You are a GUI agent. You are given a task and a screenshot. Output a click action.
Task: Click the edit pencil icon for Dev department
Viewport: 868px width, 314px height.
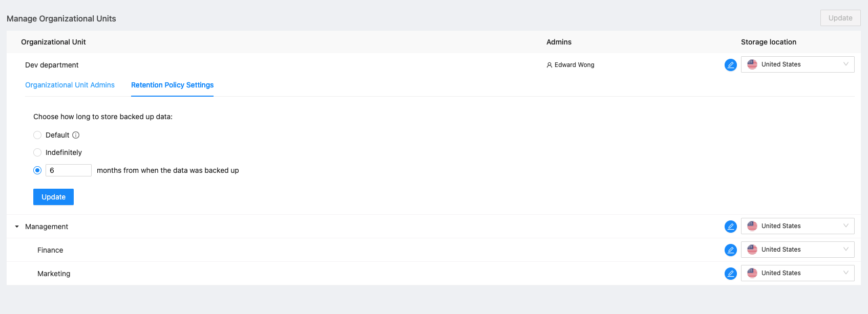coord(730,65)
